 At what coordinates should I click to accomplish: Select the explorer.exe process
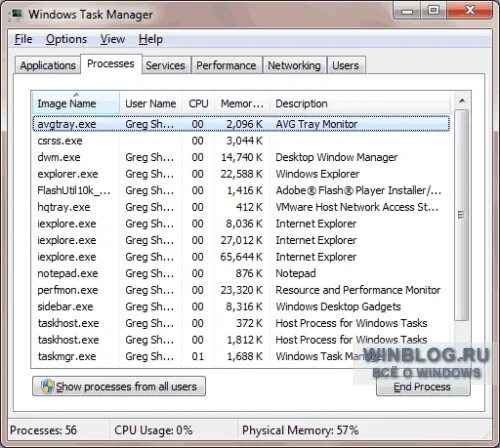click(241, 174)
